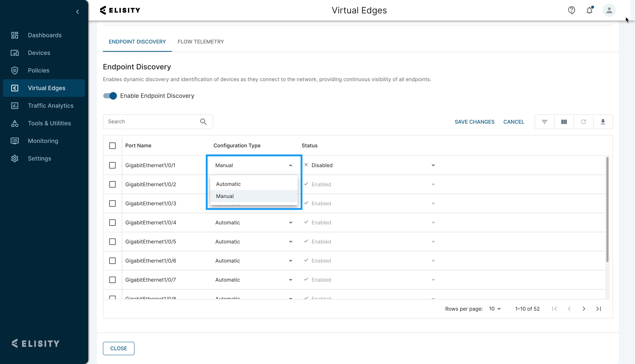
Task: Expand Disabled status dropdown for GigabitEthernet1/0/1
Action: [433, 165]
